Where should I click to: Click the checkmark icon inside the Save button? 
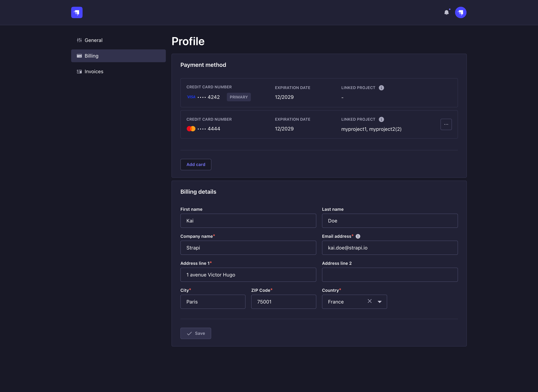[x=189, y=333]
